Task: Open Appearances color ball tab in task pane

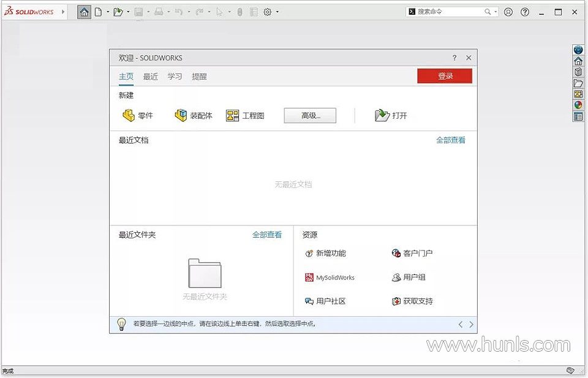Action: [578, 105]
